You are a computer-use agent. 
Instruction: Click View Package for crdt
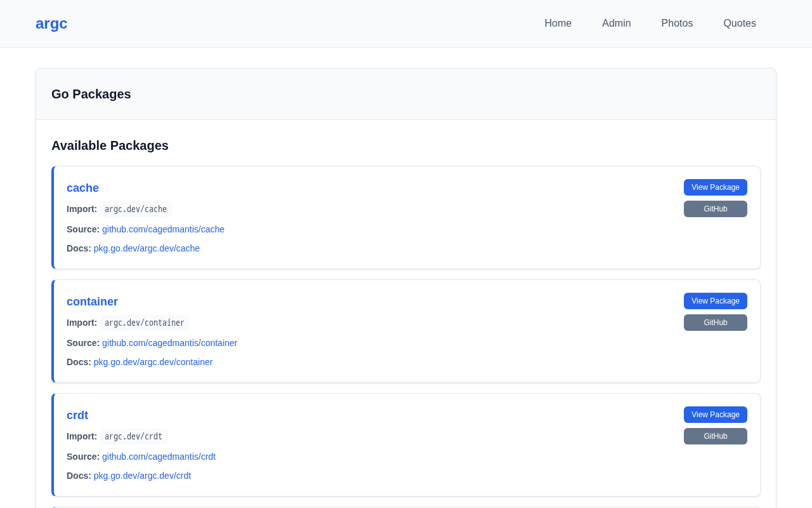(715, 415)
